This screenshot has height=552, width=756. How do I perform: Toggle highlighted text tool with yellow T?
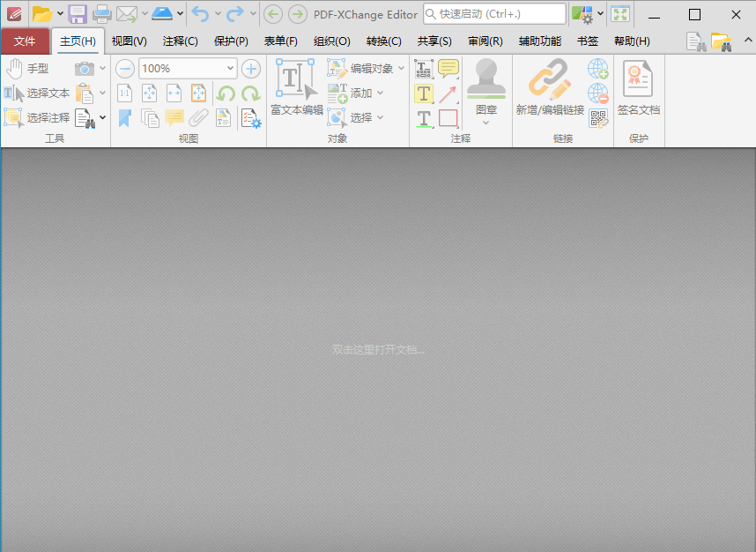pyautogui.click(x=424, y=94)
